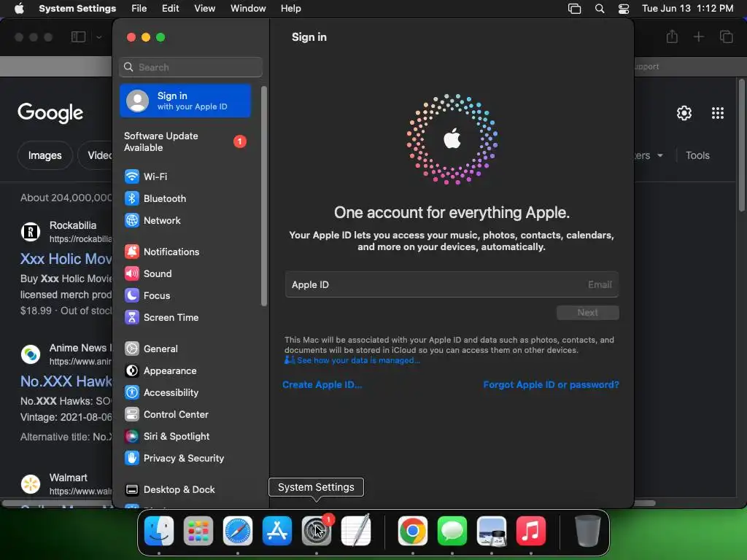Open Google settings gear in Safari
The height and width of the screenshot is (560, 747).
(x=684, y=113)
